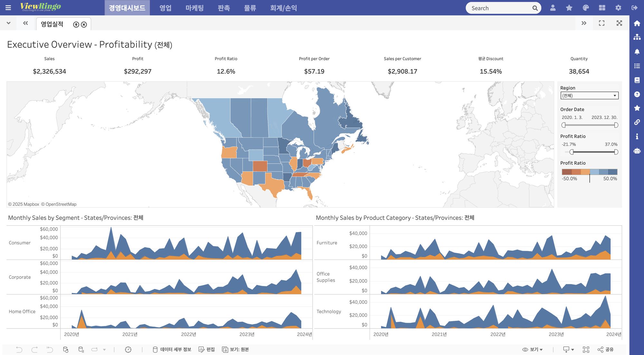This screenshot has width=644, height=355.
Task: Open the chatbot robot icon
Action: pos(637,151)
